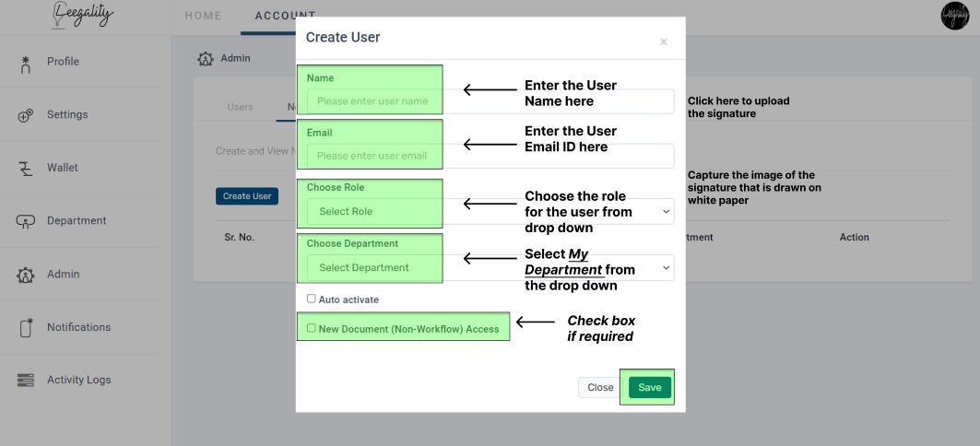Click the Admin icon in sidebar
Image resolution: width=980 pixels, height=446 pixels.
click(25, 275)
